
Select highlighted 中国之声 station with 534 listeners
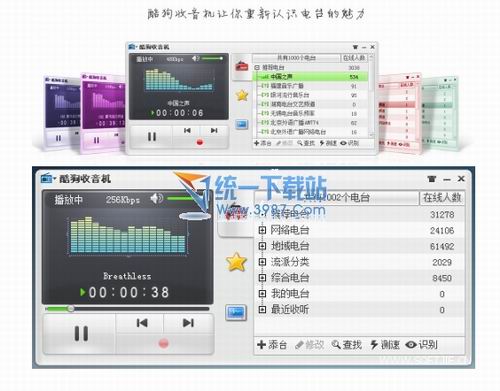click(x=311, y=77)
